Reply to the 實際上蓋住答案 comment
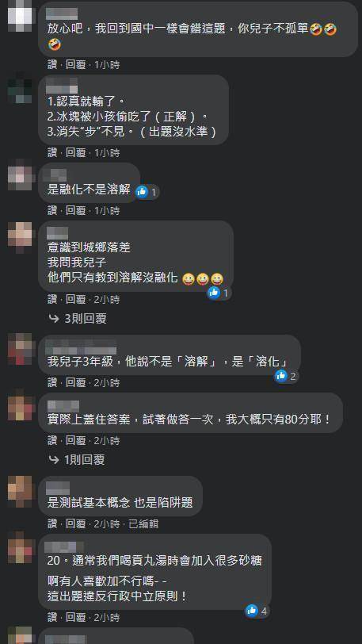The image size is (362, 644). pyautogui.click(x=76, y=441)
